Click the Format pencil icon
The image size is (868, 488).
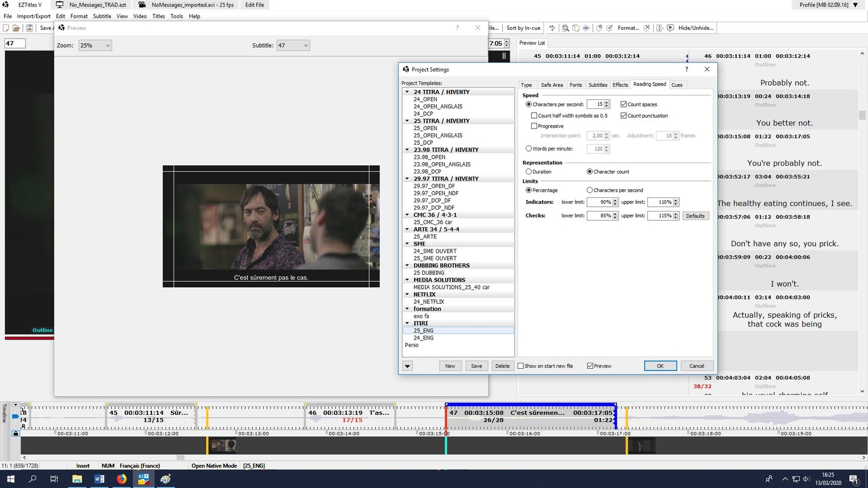tap(610, 28)
